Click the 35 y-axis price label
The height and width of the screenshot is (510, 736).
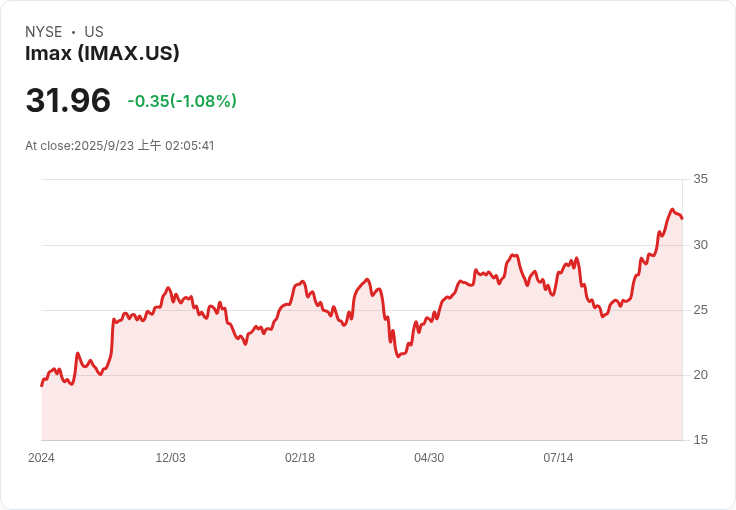coord(700,179)
